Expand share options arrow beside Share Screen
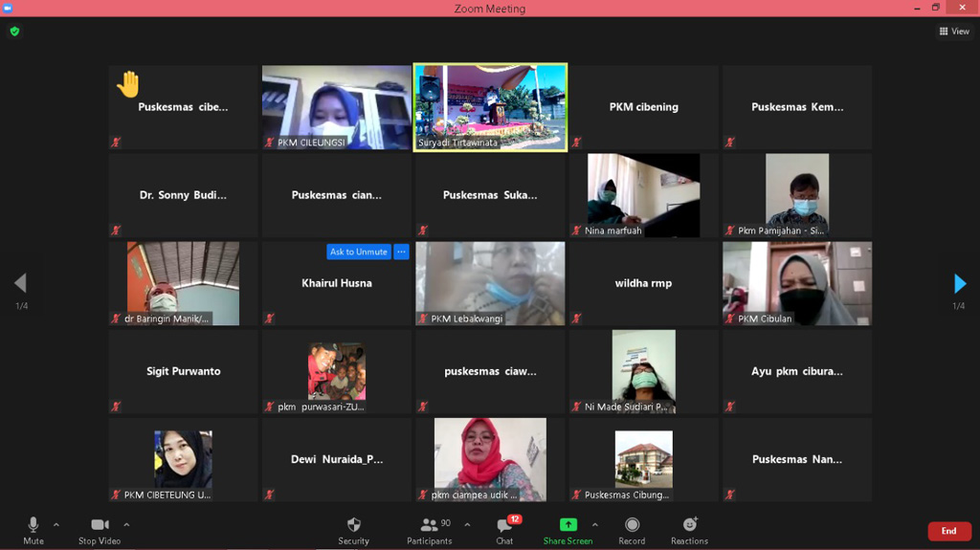Viewport: 980px width, 550px height. click(594, 525)
